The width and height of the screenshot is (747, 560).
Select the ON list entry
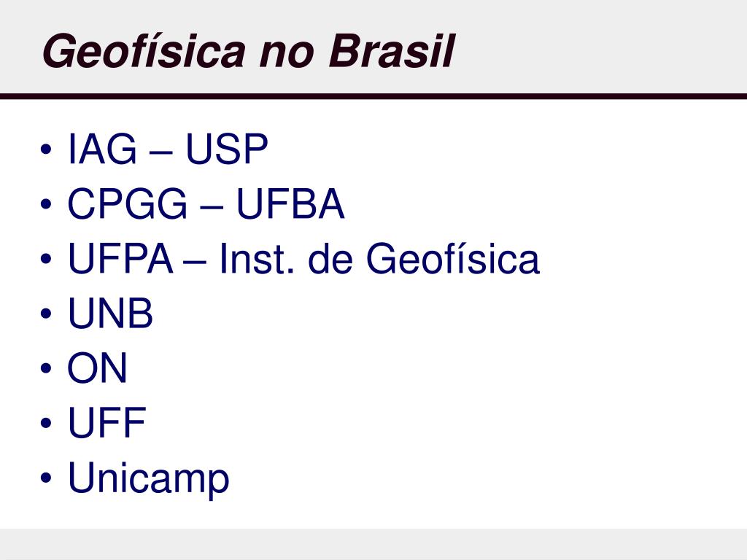(98, 368)
